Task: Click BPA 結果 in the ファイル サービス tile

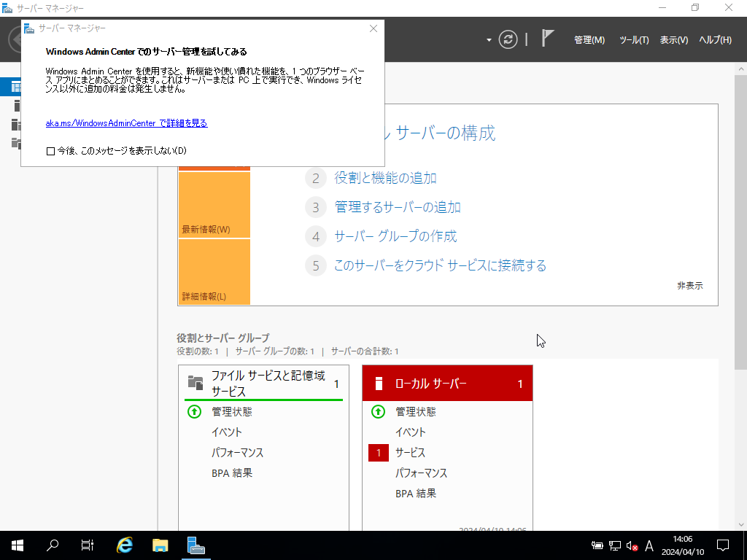Action: [232, 472]
